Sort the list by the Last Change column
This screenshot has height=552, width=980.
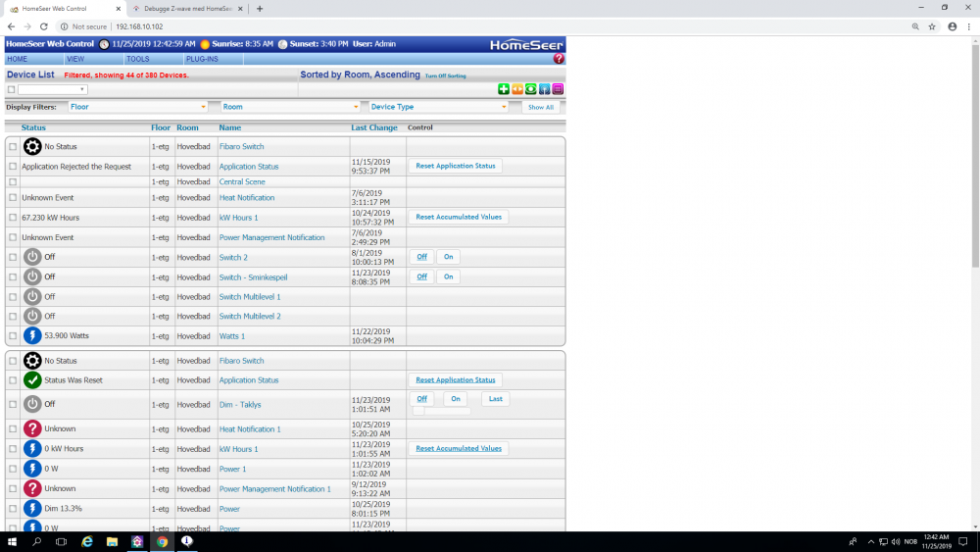pos(373,127)
